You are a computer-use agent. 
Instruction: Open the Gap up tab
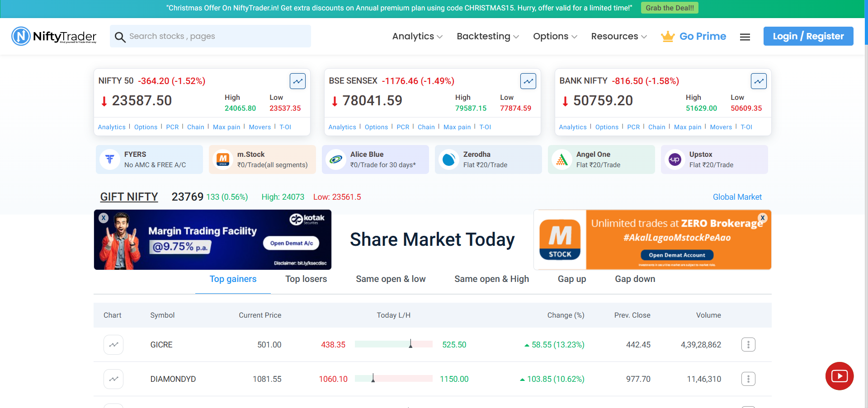coord(572,279)
